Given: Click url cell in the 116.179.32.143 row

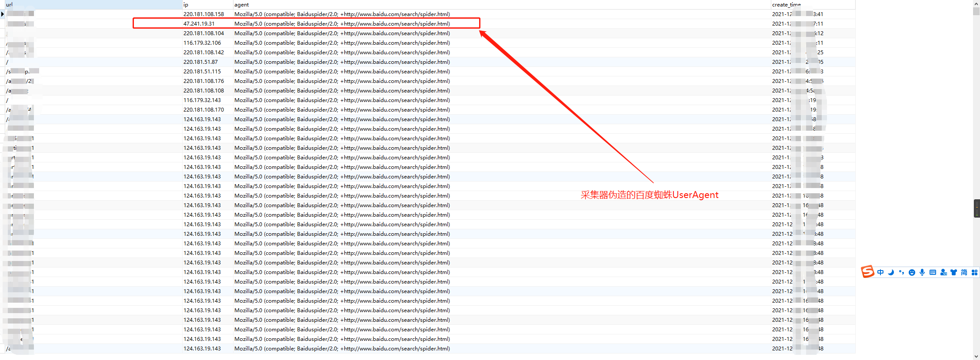Looking at the screenshot, I should (x=93, y=100).
